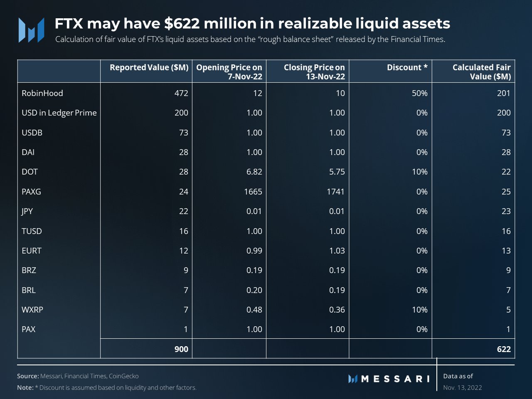Viewport: 532px width, 399px height.
Task: Click EURT closing price 1.03
Action: 337,251
